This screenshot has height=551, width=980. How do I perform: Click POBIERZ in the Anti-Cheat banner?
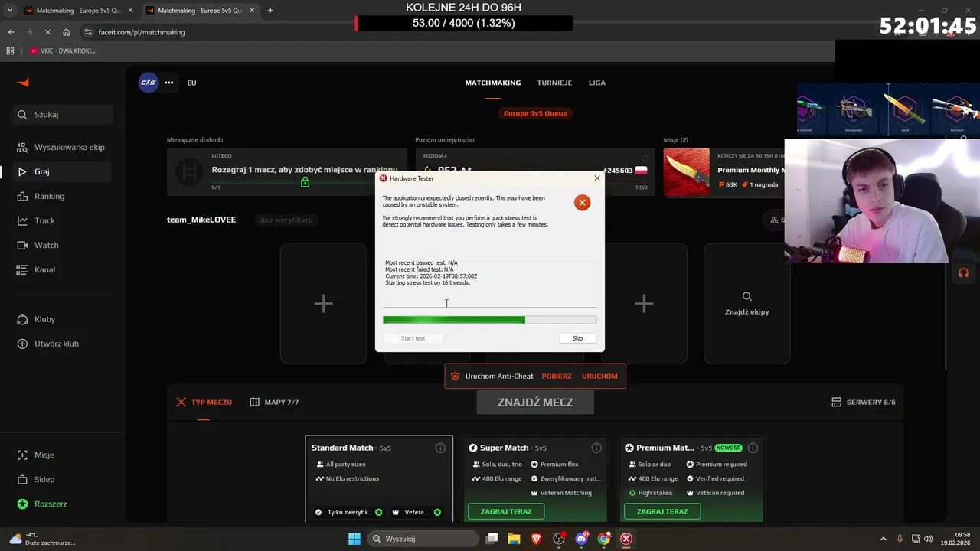point(557,376)
